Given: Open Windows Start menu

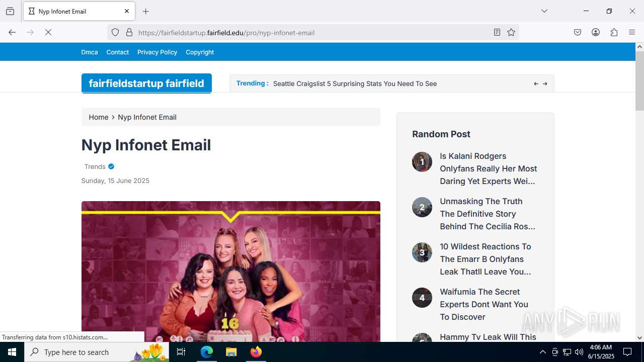Looking at the screenshot, I should point(12,352).
